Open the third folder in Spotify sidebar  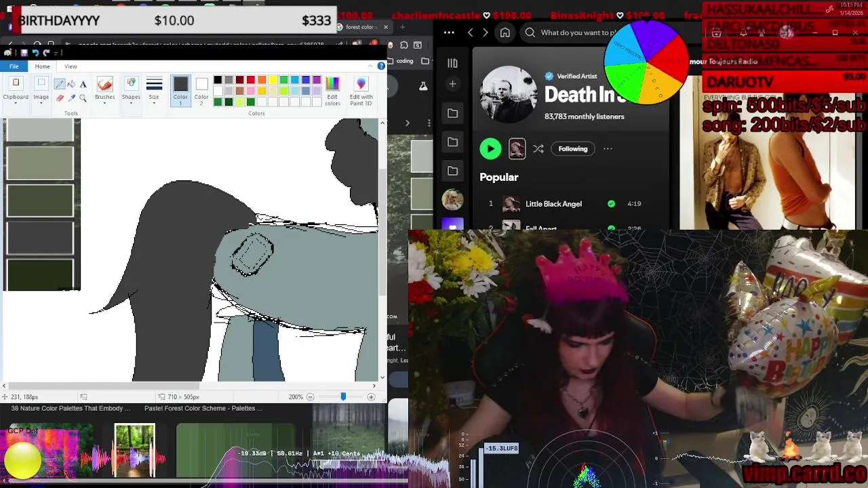452,171
